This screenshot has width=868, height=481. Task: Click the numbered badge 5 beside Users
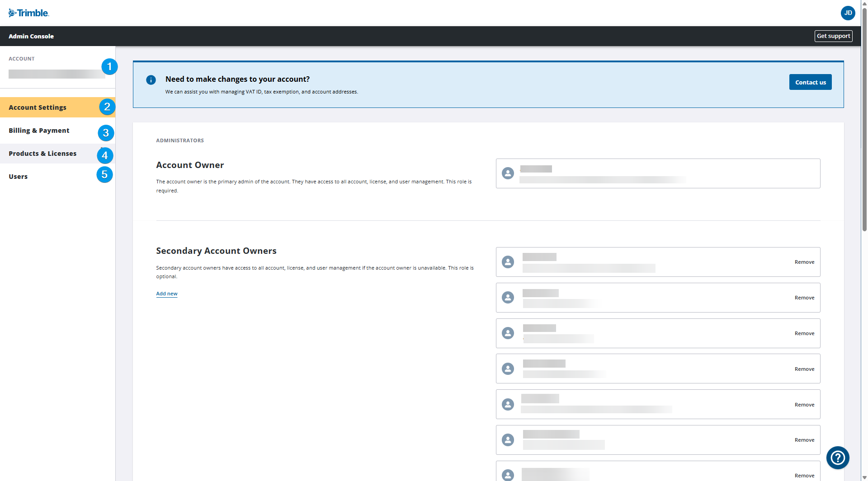coord(104,174)
